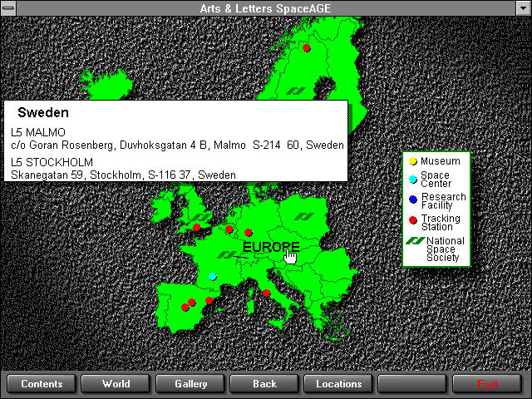Click the red tracking station dot in Italy
This screenshot has height=399, width=532.
(267, 293)
